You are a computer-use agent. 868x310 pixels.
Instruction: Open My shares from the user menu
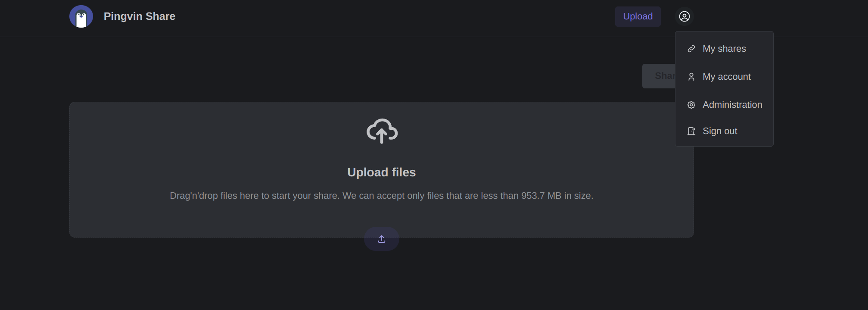[724, 49]
